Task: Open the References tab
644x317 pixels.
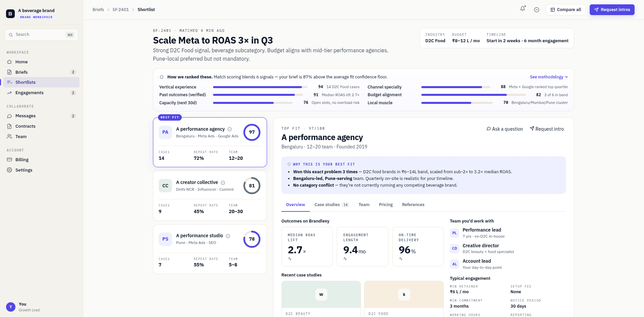Action: (x=413, y=205)
